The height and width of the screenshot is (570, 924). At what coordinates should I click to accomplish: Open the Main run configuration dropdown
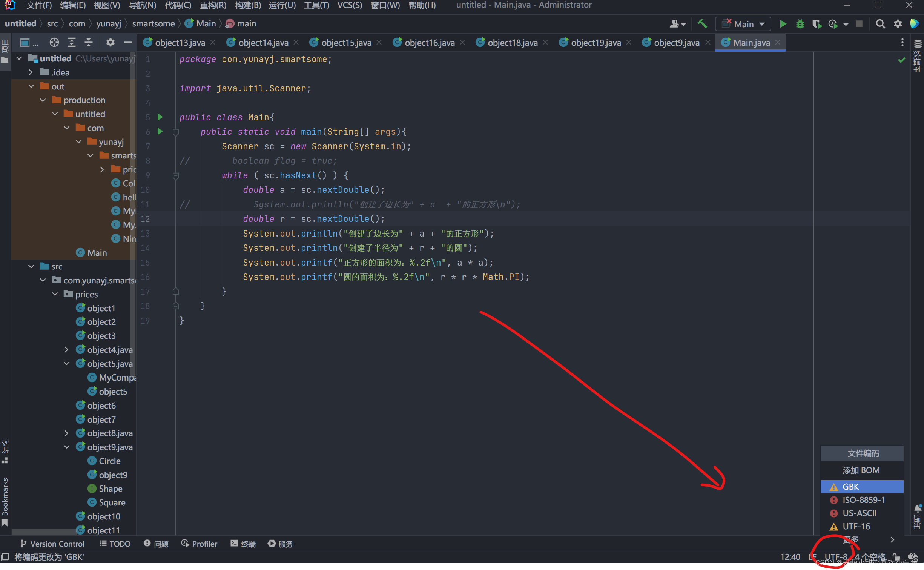[743, 24]
